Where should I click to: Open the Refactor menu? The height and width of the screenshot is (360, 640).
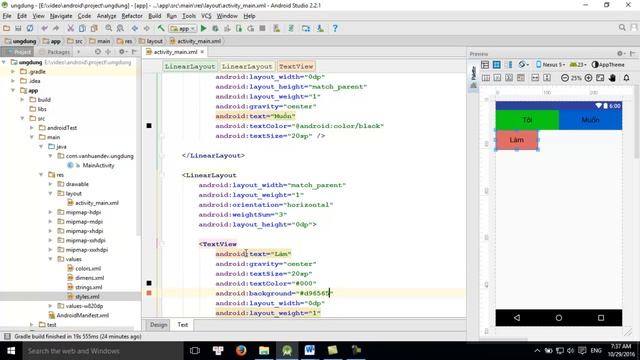(132, 16)
